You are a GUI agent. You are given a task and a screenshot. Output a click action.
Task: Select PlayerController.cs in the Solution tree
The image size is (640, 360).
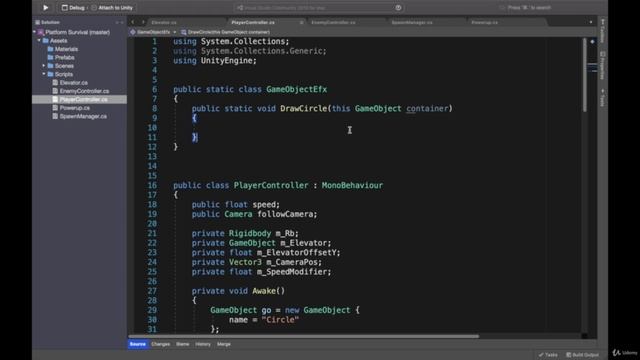coord(83,100)
